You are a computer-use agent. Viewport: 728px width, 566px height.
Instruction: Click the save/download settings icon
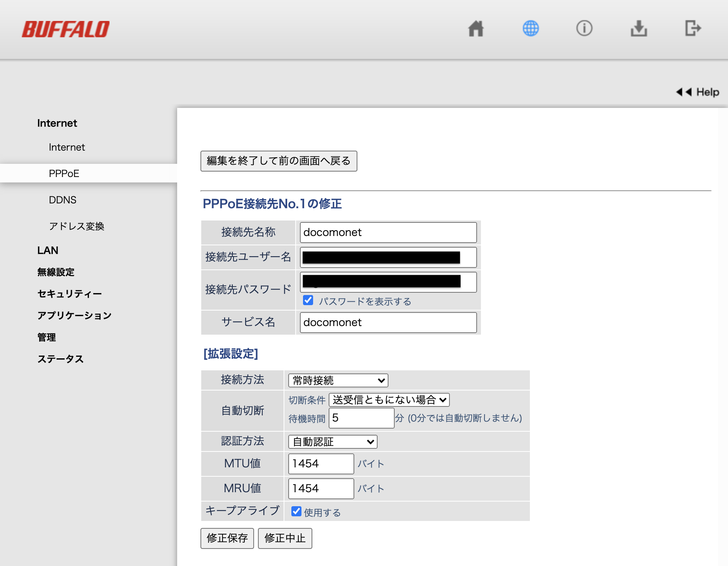[x=639, y=28]
